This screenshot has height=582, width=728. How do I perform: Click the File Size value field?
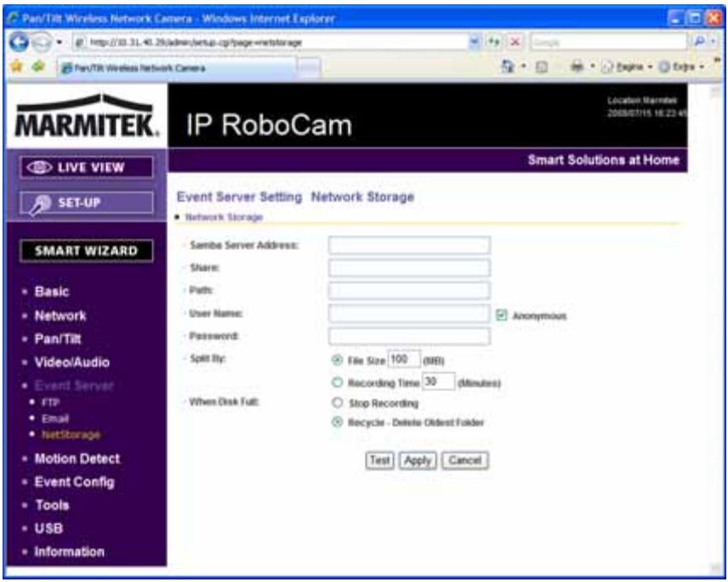coord(404,359)
